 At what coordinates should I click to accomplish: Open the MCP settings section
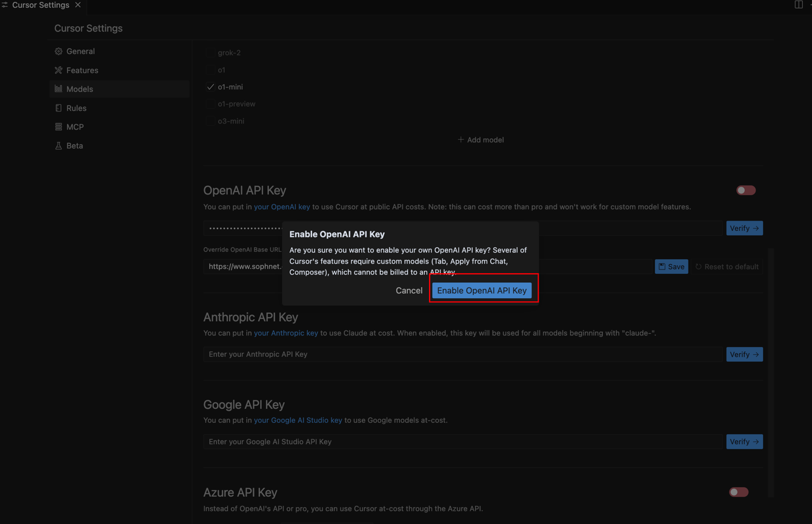119,127
